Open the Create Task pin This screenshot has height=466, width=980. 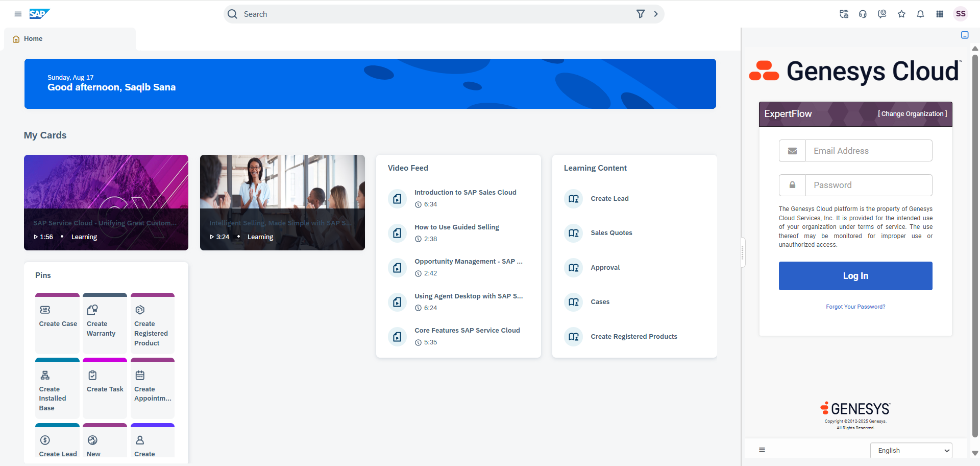coord(105,388)
